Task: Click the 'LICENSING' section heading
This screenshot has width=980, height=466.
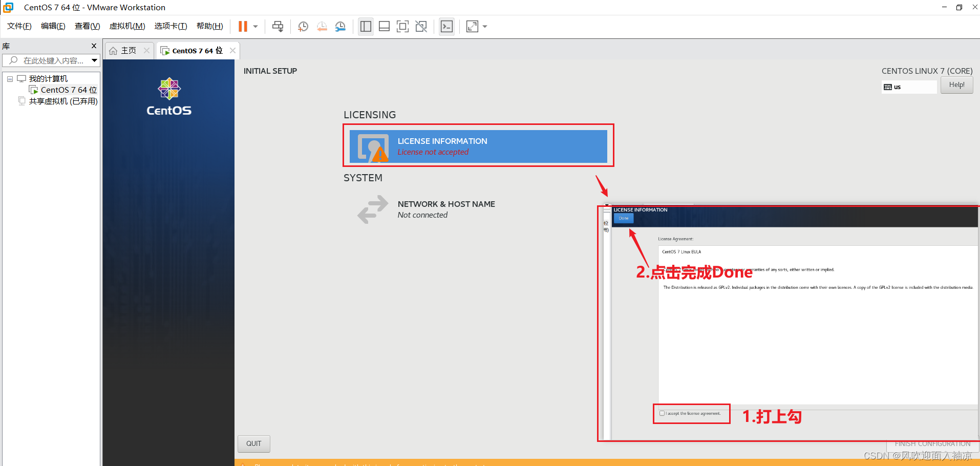Action: point(370,115)
